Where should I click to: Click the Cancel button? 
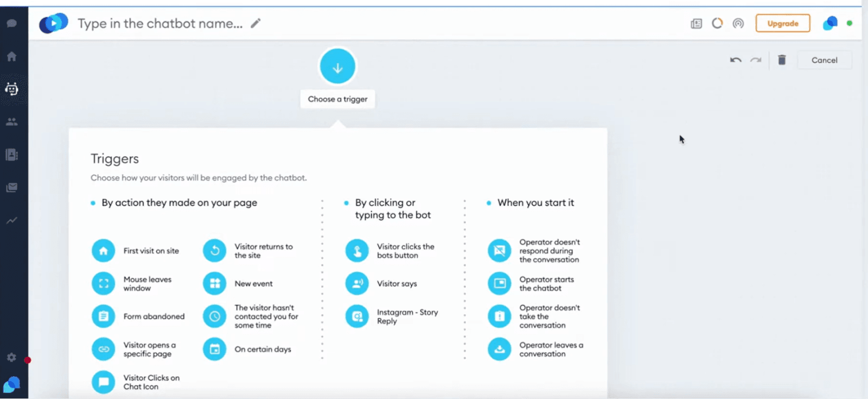coord(824,60)
